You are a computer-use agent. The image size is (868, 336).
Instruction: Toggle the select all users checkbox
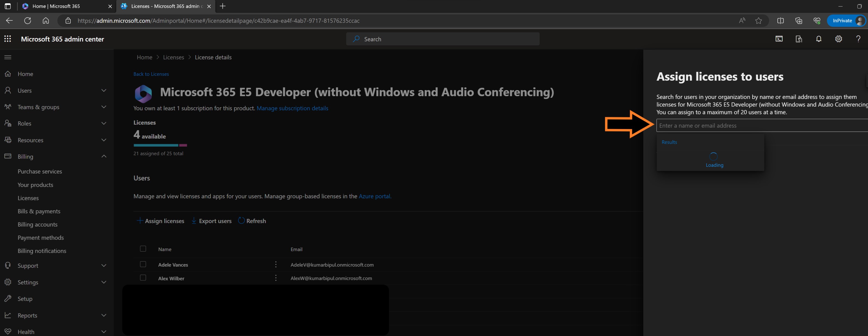[x=143, y=249]
